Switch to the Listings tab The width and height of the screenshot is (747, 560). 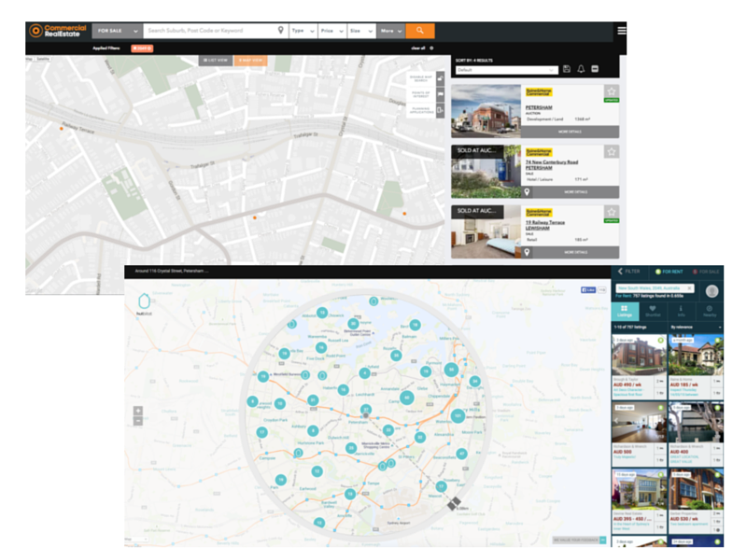tap(625, 311)
